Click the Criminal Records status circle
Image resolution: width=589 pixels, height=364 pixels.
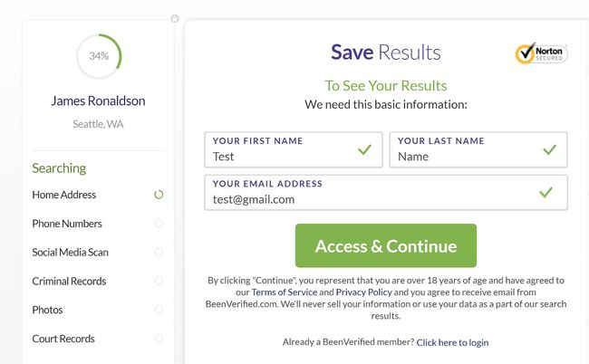(x=159, y=282)
